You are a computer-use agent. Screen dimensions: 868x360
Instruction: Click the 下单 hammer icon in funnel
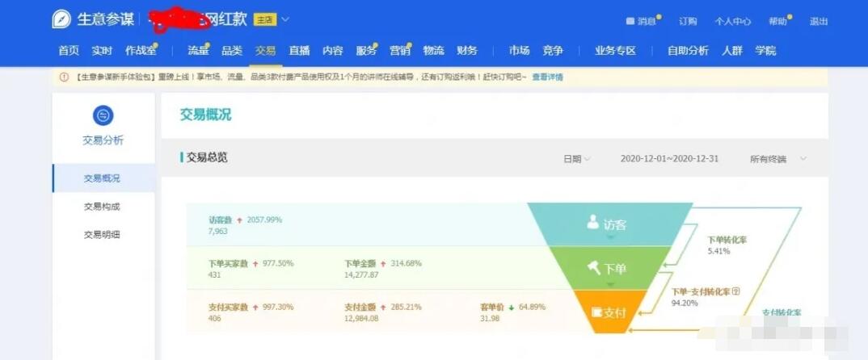click(593, 267)
